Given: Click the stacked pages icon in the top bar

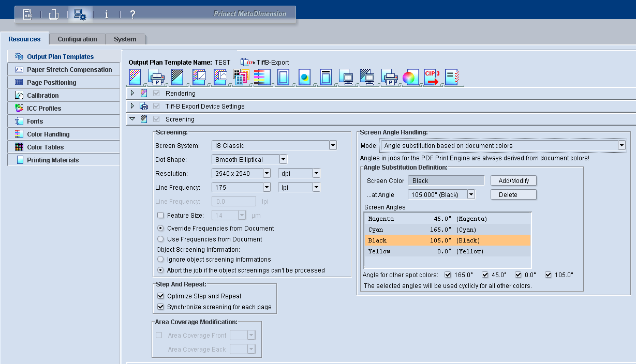Looking at the screenshot, I should (54, 14).
